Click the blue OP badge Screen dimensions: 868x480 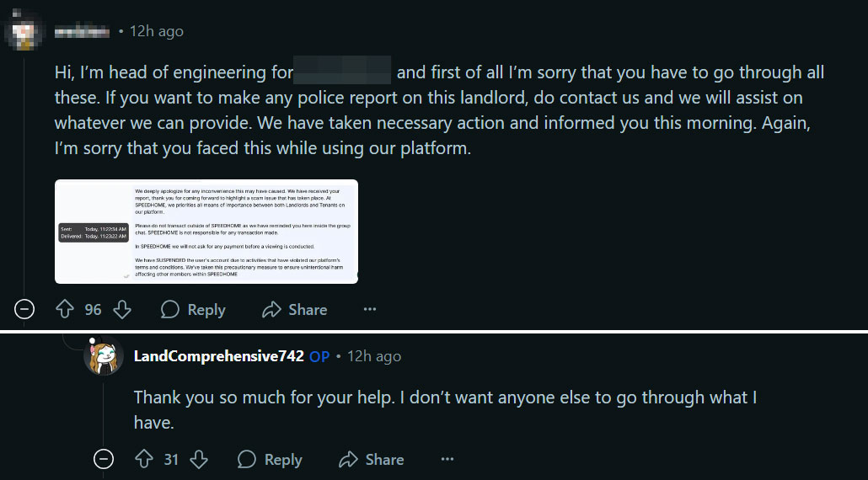pos(319,356)
